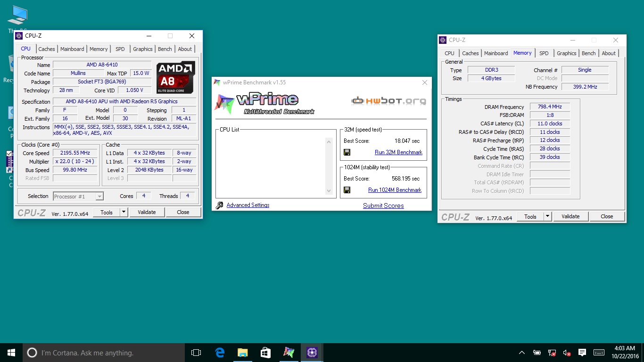Select Graphics tab in right CPU-Z window

(x=566, y=53)
